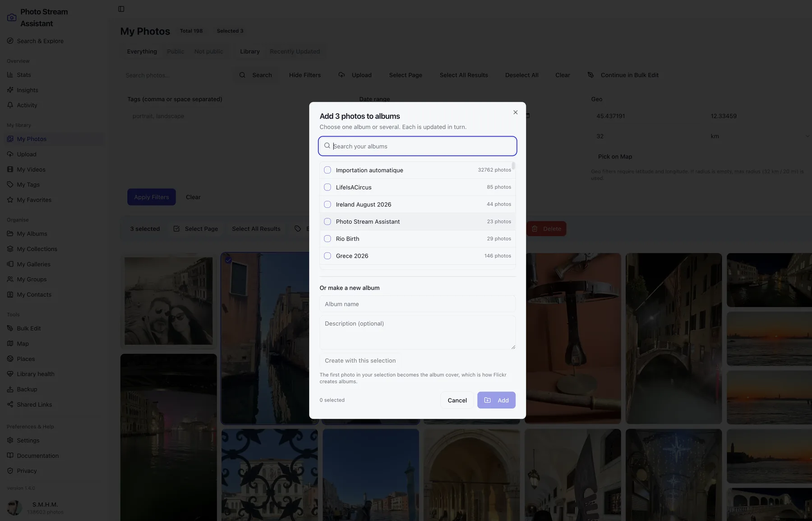812x521 pixels.
Task: Open My Contacts icon
Action: [x=10, y=294]
